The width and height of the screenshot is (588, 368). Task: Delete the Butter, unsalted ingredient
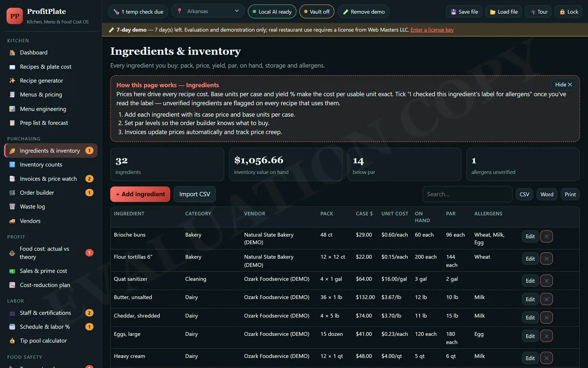(546, 299)
